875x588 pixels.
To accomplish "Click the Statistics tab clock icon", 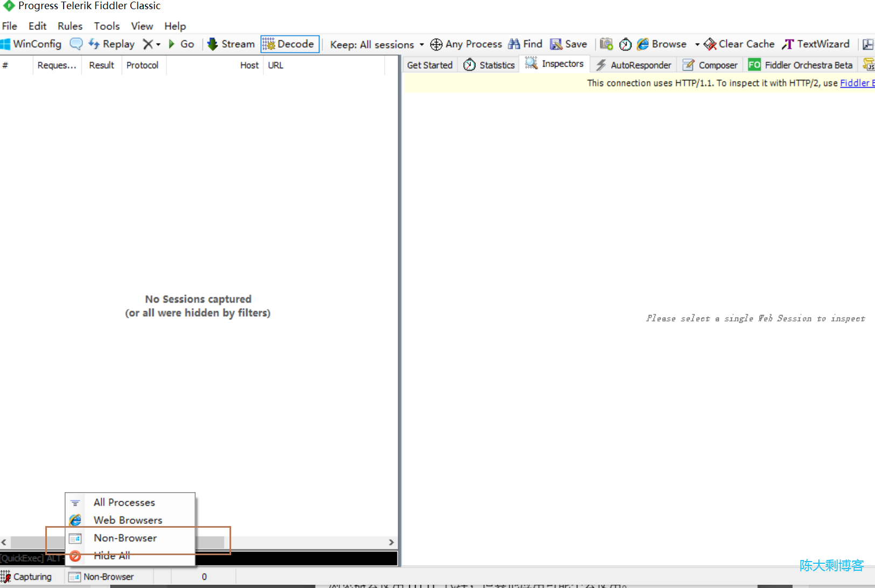I will tap(469, 65).
